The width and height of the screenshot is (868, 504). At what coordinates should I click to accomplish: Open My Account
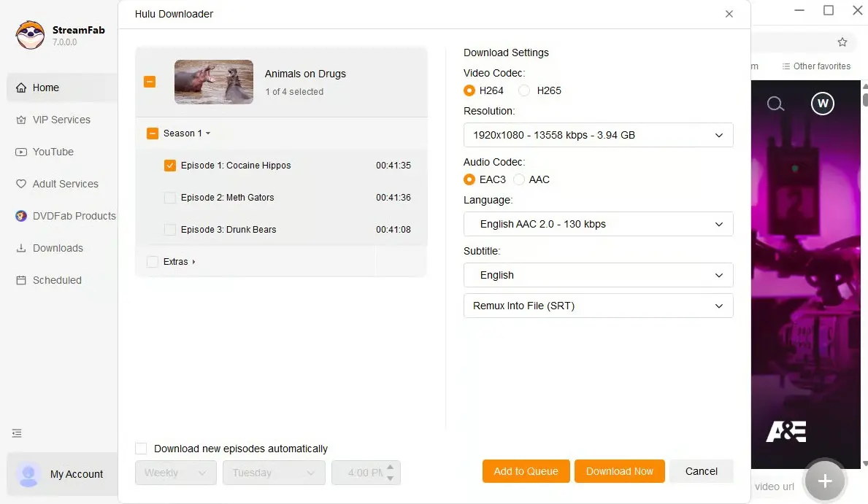click(x=62, y=474)
